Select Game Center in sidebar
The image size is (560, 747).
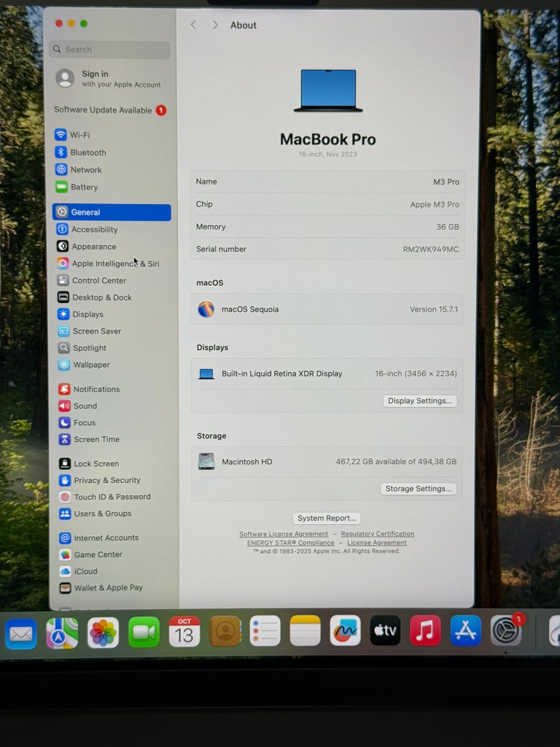pyautogui.click(x=92, y=554)
